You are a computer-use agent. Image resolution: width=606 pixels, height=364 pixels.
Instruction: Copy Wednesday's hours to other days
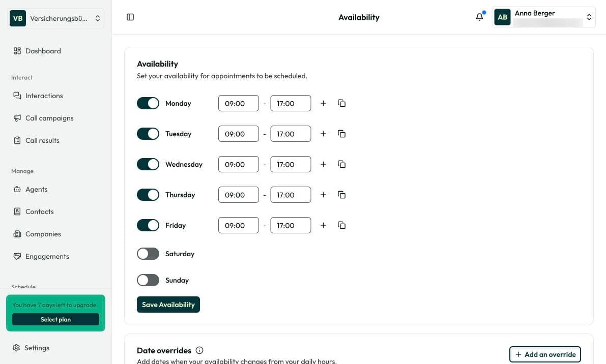coord(341,164)
